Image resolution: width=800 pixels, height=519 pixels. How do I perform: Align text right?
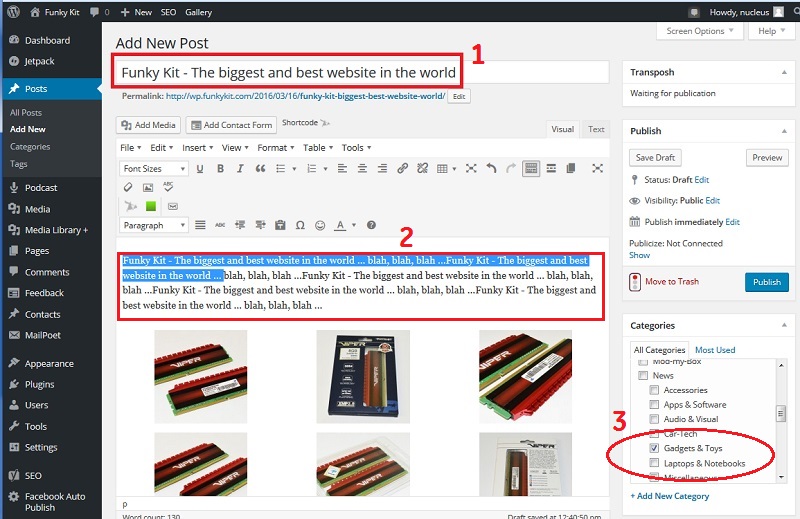tap(382, 168)
